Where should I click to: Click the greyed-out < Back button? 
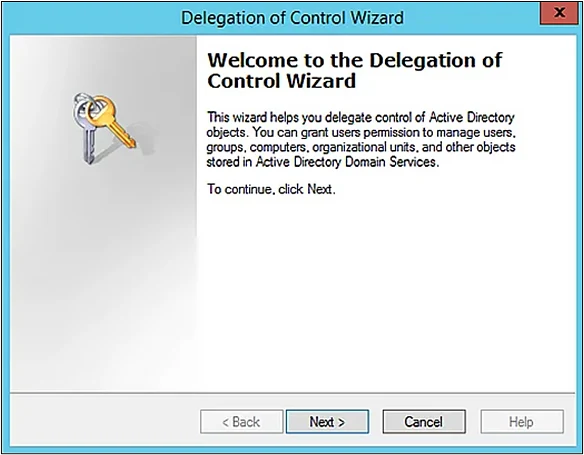tap(241, 421)
